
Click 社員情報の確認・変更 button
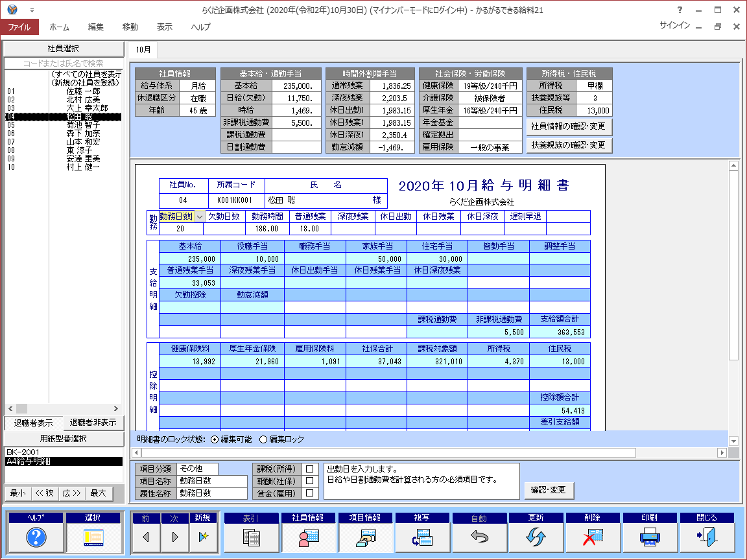[x=569, y=126]
